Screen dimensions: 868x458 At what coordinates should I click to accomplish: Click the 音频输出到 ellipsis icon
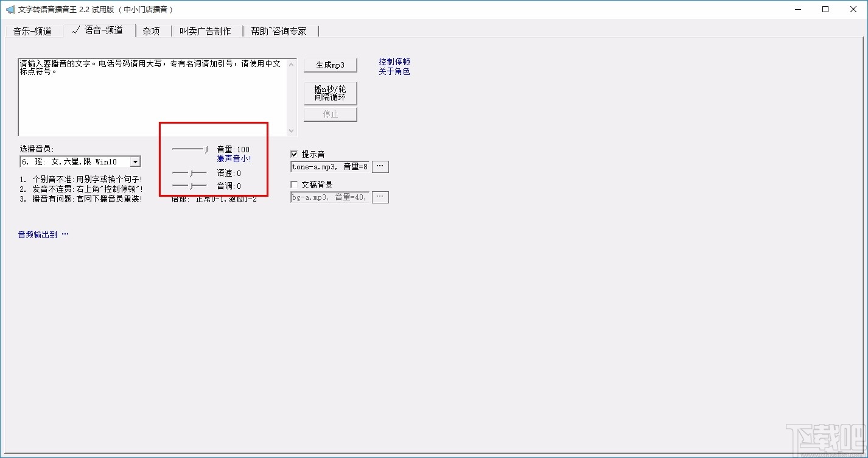65,233
